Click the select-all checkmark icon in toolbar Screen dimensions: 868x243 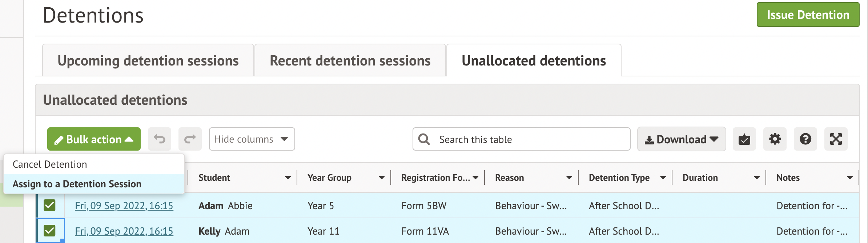point(744,139)
